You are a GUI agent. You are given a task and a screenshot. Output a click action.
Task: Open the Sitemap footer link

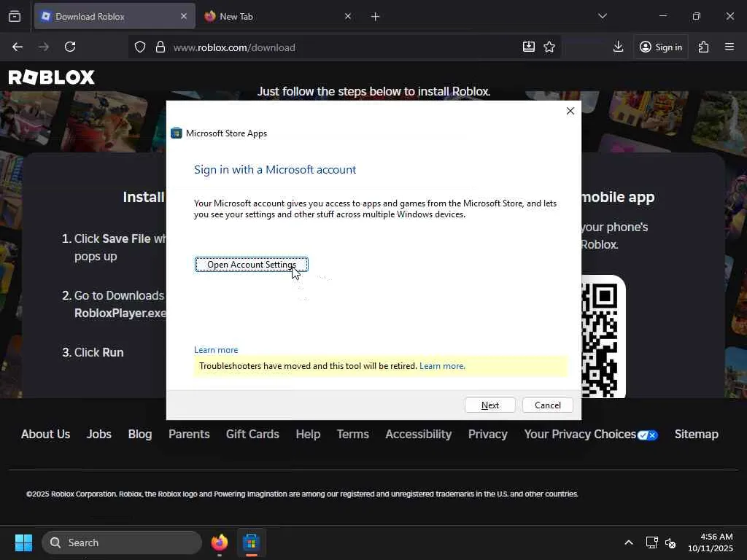[697, 435]
